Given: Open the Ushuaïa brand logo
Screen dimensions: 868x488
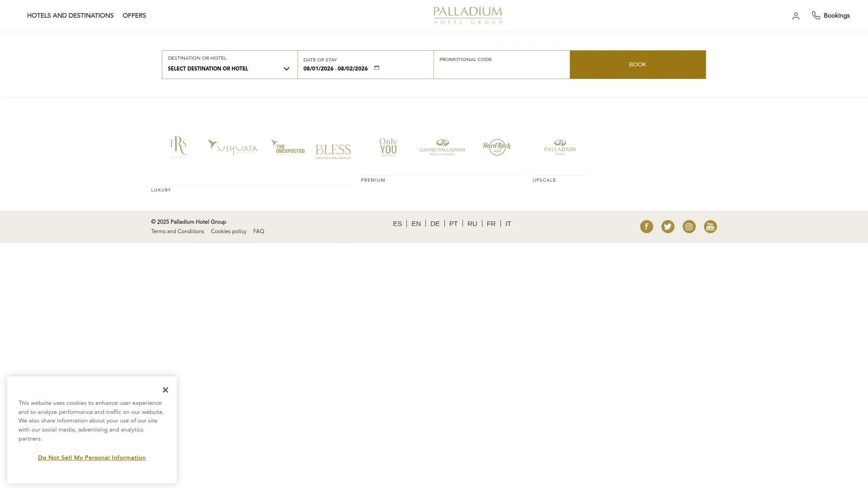Looking at the screenshot, I should coord(232,147).
